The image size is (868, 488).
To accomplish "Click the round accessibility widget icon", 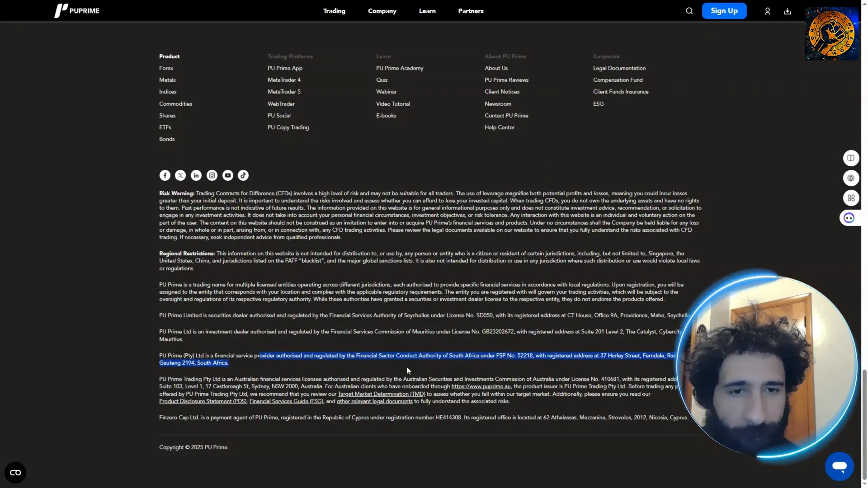I will click(15, 473).
